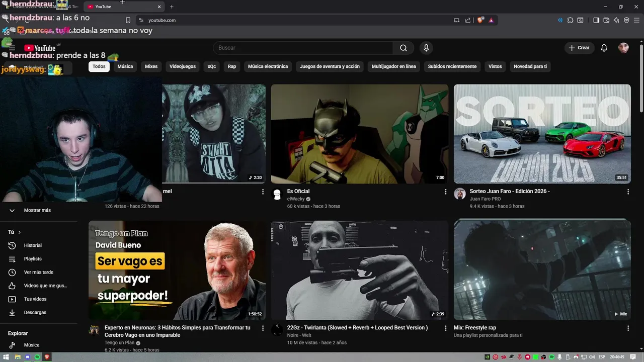Focus the Buscar search field
Image resolution: width=644 pixels, height=362 pixels.
coord(303,48)
